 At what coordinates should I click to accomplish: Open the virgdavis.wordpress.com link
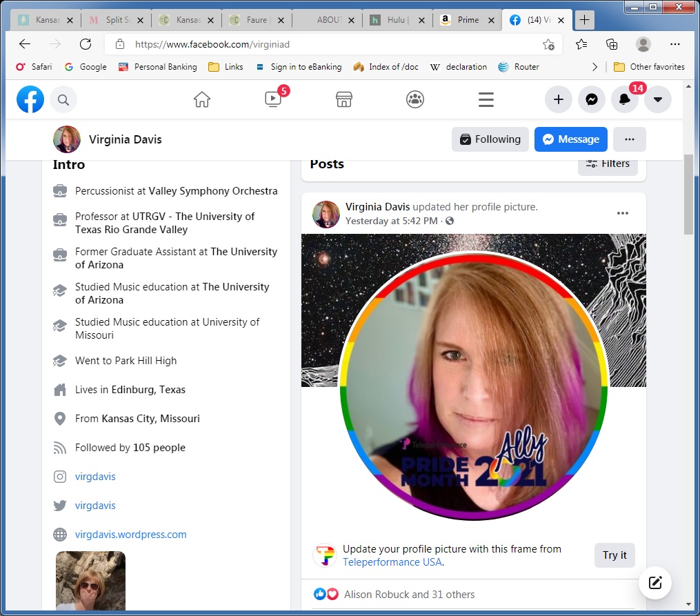tap(131, 535)
